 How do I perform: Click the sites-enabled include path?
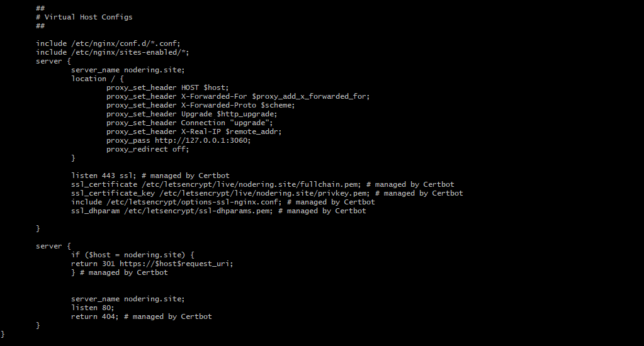(x=130, y=53)
